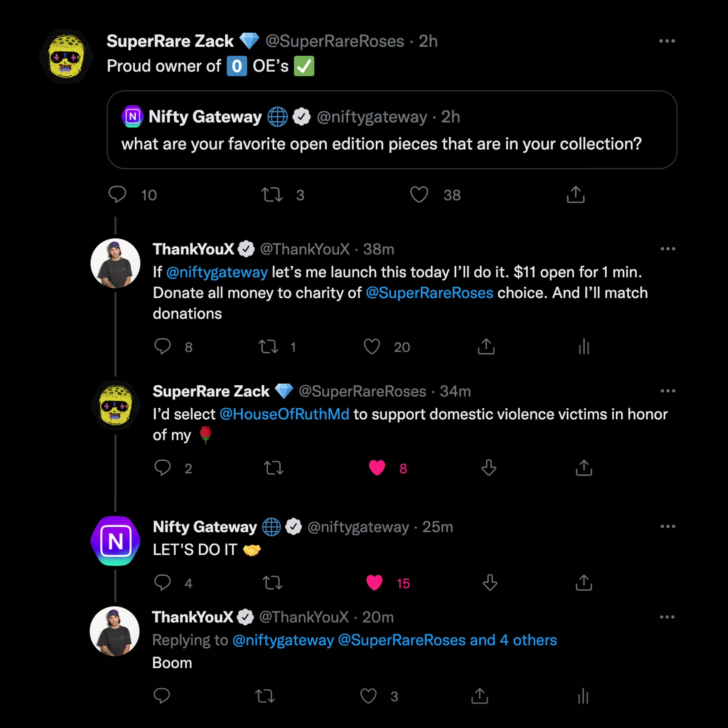Viewport: 728px width, 728px height.
Task: Reply to ThankYouX's "Boom" tweet
Action: pyautogui.click(x=162, y=696)
